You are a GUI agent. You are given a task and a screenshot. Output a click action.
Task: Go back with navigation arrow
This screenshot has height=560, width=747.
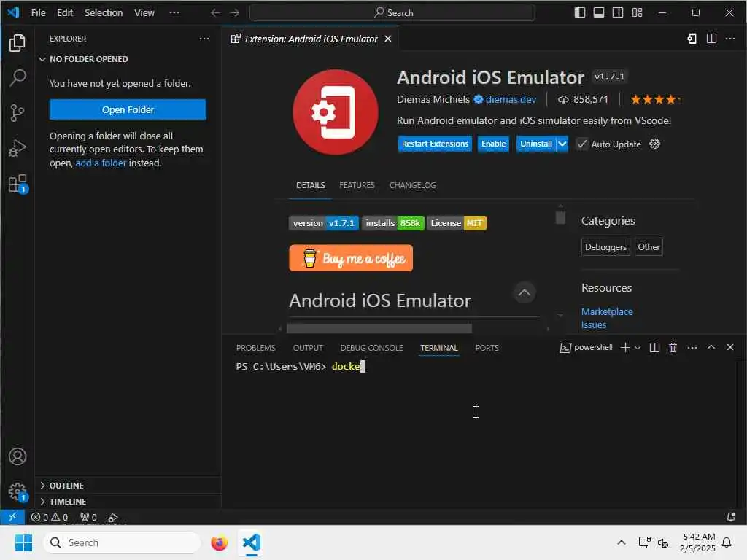click(215, 13)
